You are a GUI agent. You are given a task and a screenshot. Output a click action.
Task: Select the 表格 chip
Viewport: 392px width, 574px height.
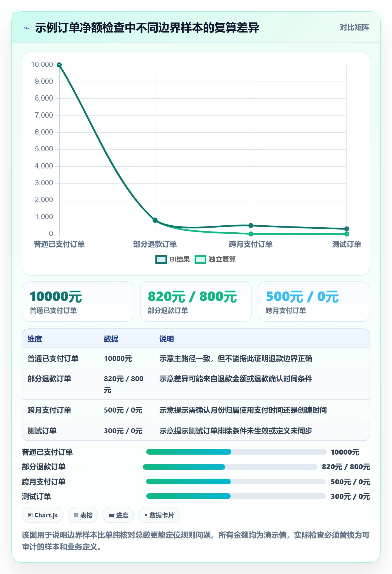(83, 515)
